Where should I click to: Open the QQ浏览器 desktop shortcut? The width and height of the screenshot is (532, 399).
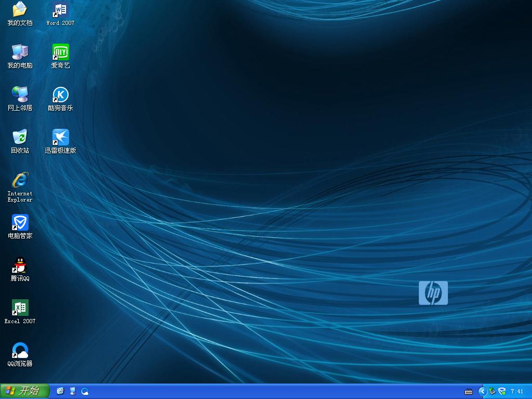[x=20, y=351]
